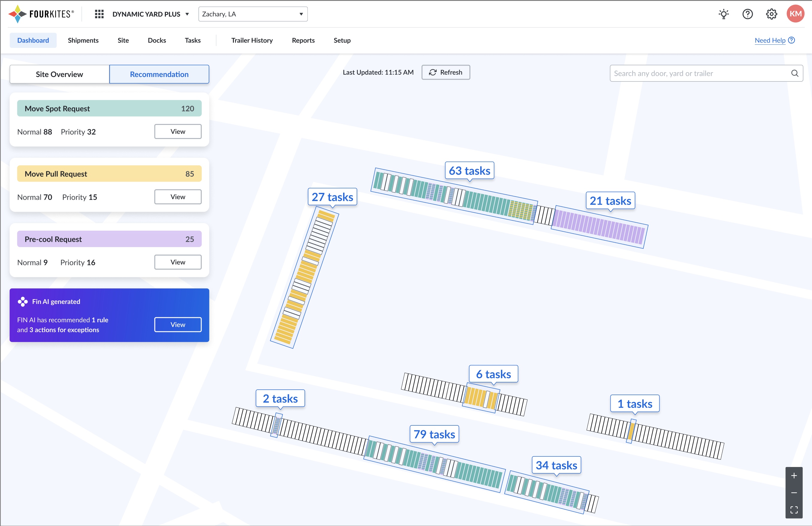Select the 2 tasks map label
Screen dimensions: 812x526
pos(280,398)
